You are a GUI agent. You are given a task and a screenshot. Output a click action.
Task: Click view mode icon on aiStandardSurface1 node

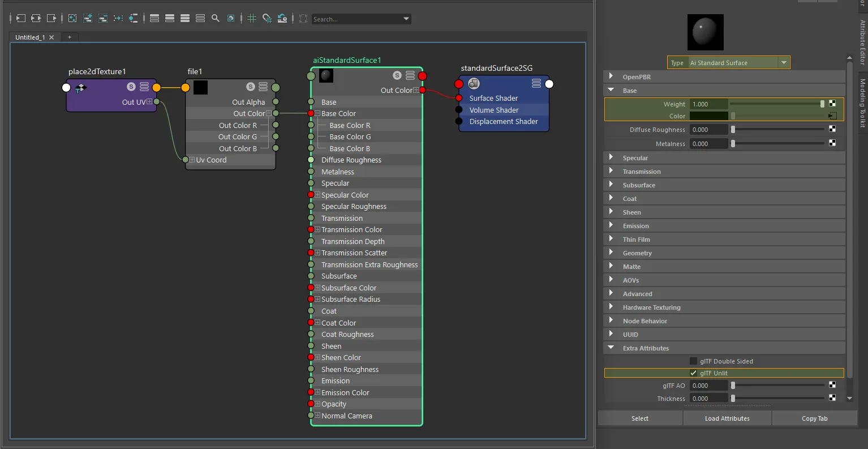click(x=410, y=75)
